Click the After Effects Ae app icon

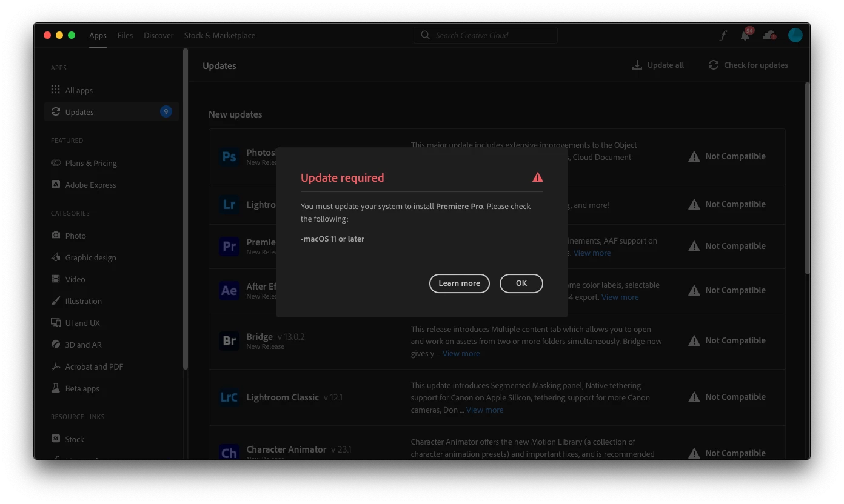coord(229,291)
